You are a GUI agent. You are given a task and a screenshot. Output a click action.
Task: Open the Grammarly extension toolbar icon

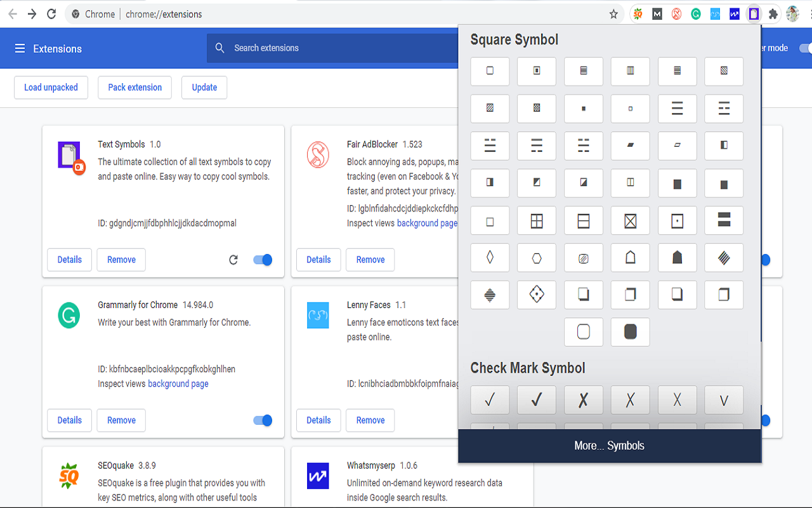696,14
